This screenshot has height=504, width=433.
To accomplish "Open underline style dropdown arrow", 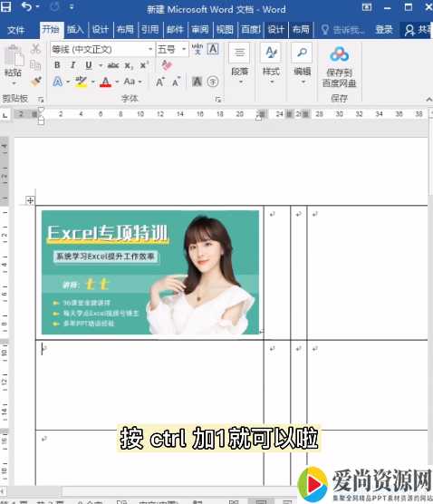I will (x=101, y=65).
